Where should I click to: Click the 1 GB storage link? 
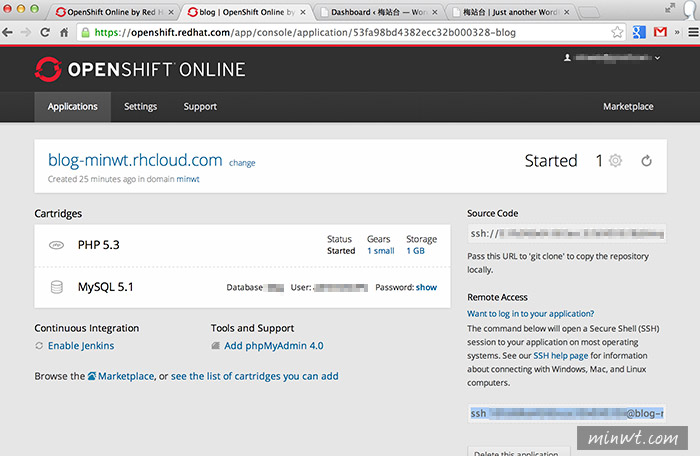click(416, 251)
